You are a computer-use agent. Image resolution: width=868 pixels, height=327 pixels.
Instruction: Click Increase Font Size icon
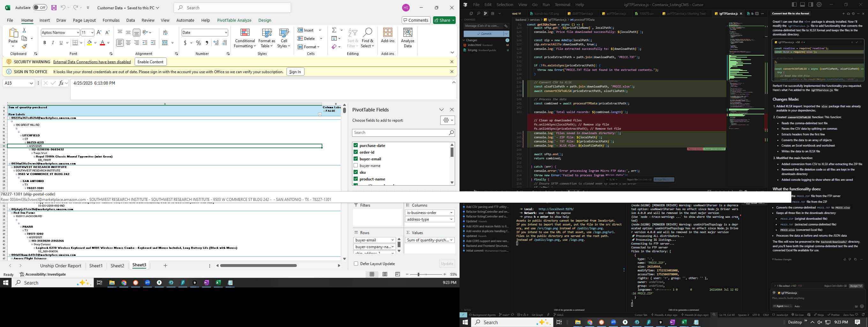[x=99, y=32]
